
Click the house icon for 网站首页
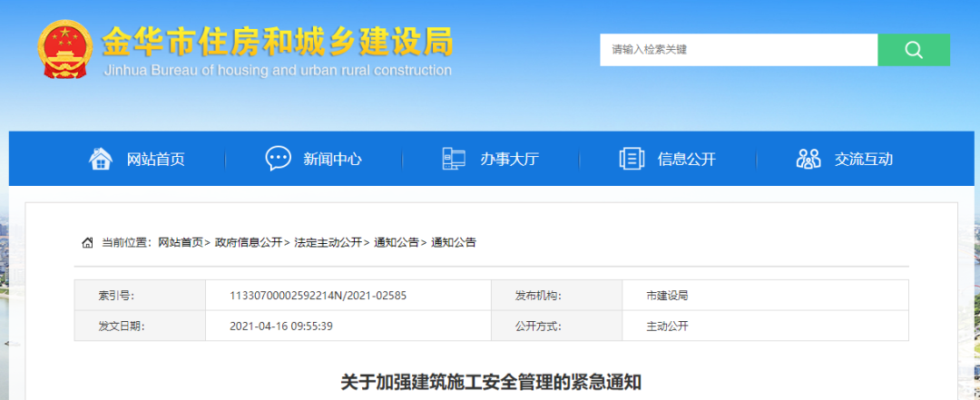(x=100, y=159)
